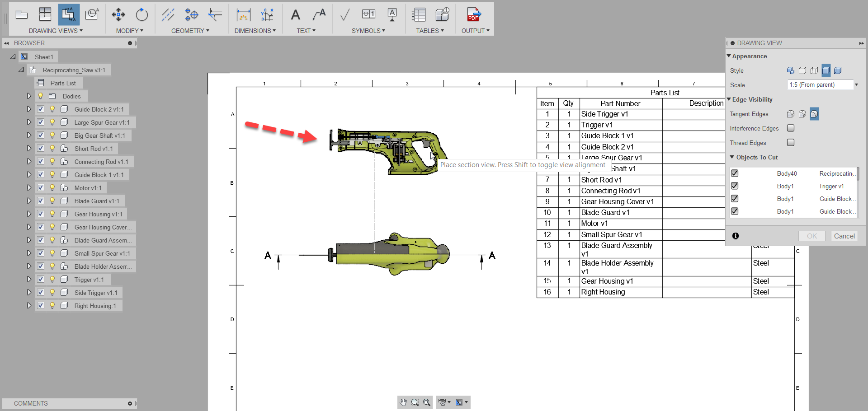
Task: Toggle visibility of Motor v1 body
Action: (x=52, y=187)
